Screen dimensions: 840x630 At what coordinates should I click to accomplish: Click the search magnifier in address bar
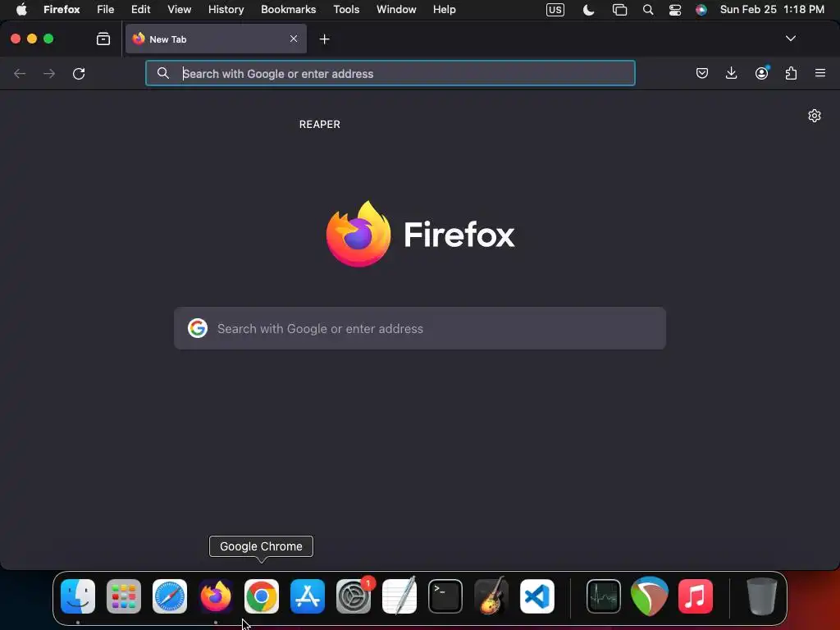(163, 73)
